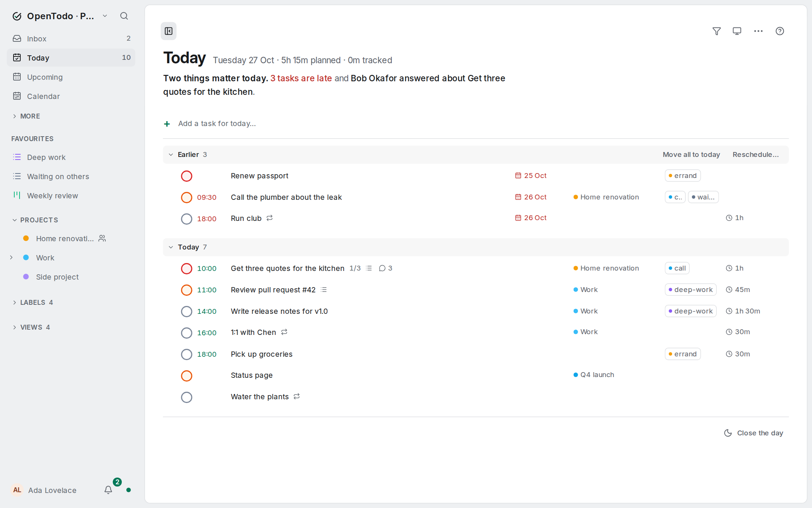The width and height of the screenshot is (812, 508).
Task: Click Reschedule... for earlier tasks
Action: point(755,154)
